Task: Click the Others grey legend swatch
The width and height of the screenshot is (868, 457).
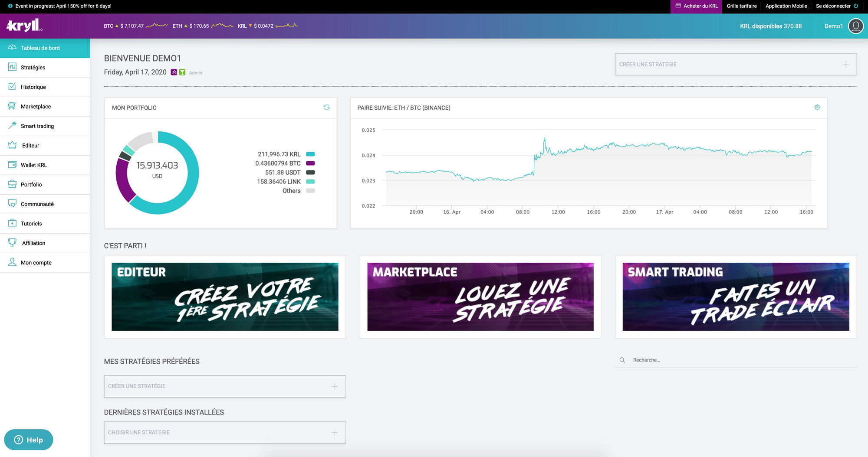Action: point(310,191)
